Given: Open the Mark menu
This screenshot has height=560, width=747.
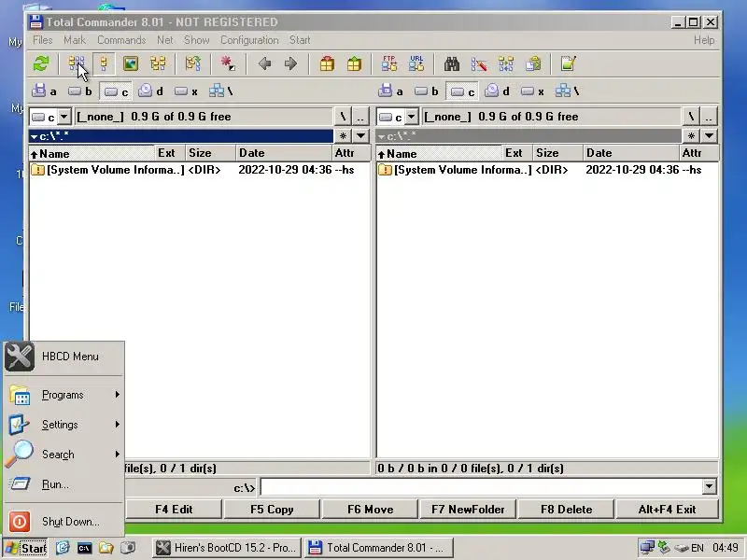Looking at the screenshot, I should tap(75, 40).
